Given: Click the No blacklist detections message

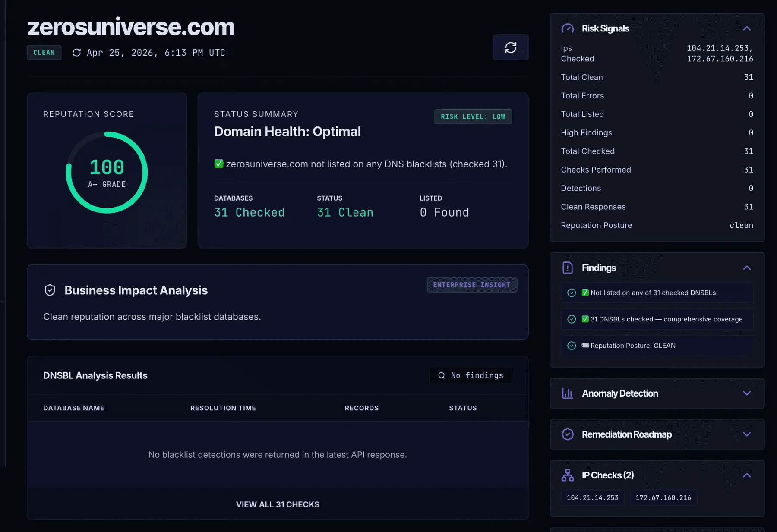Looking at the screenshot, I should coord(278,455).
